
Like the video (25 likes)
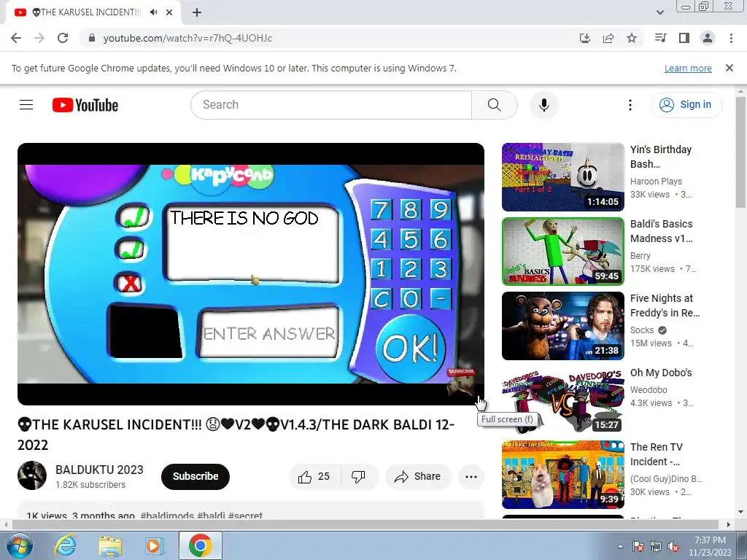(x=314, y=476)
